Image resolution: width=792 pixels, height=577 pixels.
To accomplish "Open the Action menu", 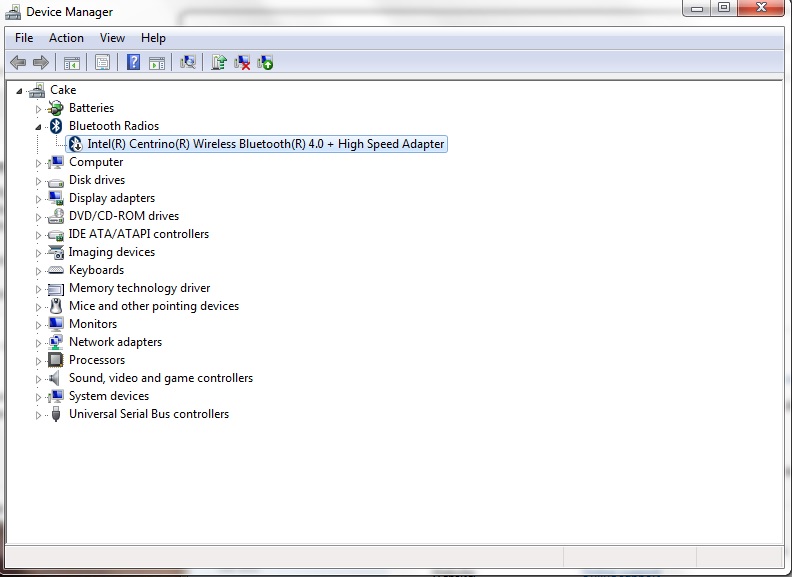I will coord(66,38).
